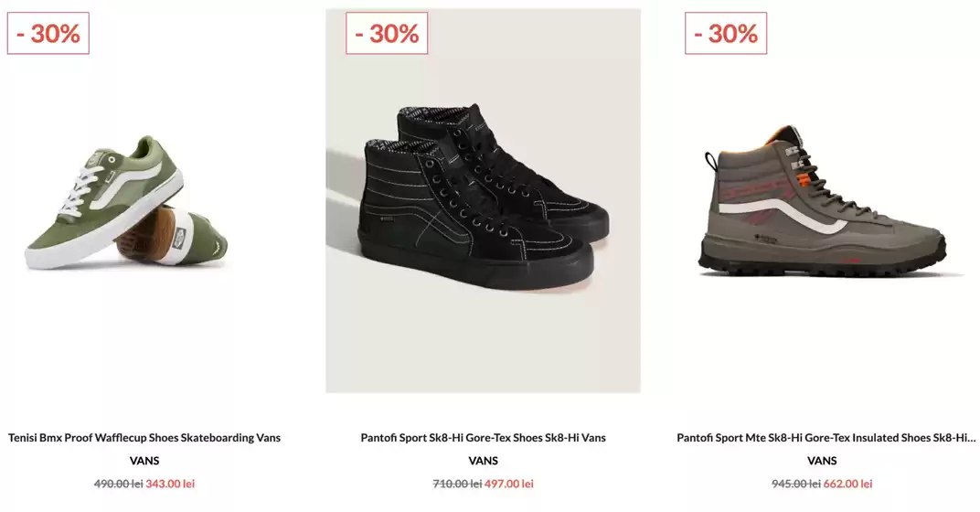The image size is (980, 512).
Task: Click the crossed-out 710.00 lei price
Action: point(457,484)
